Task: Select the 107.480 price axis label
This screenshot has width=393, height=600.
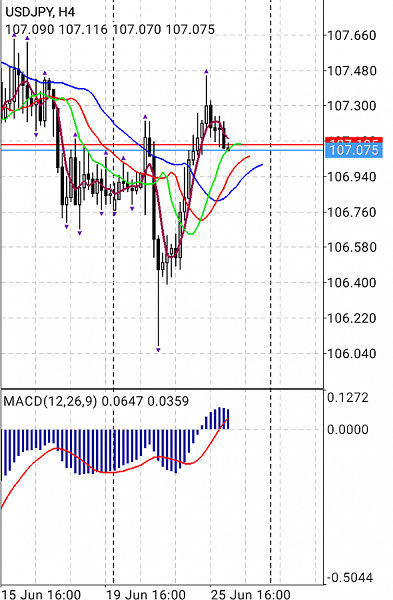Action: point(352,71)
